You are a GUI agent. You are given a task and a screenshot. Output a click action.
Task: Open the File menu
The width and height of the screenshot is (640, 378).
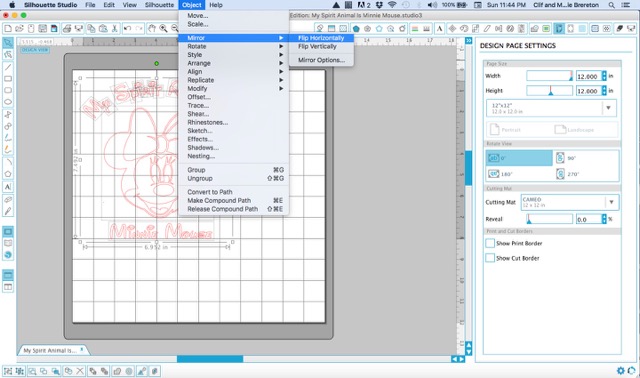tap(90, 5)
